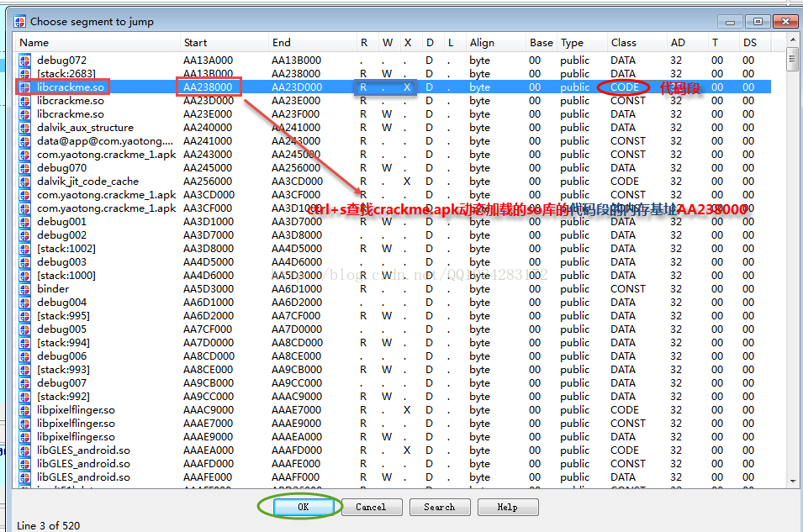Select the dalvik_jit_code_cache segment row
This screenshot has height=532, width=803.
pos(393,182)
